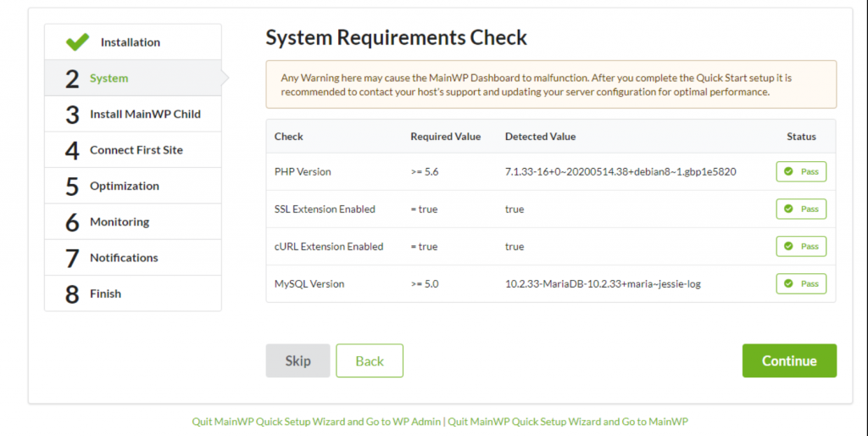The height and width of the screenshot is (436, 868).
Task: Click the MySQL Version check label
Action: 309,283
